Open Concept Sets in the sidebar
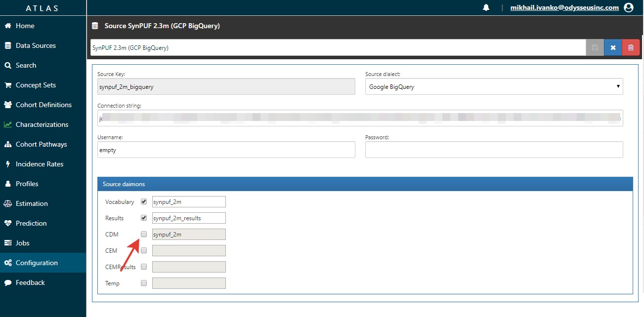Image resolution: width=644 pixels, height=317 pixels. [43, 85]
